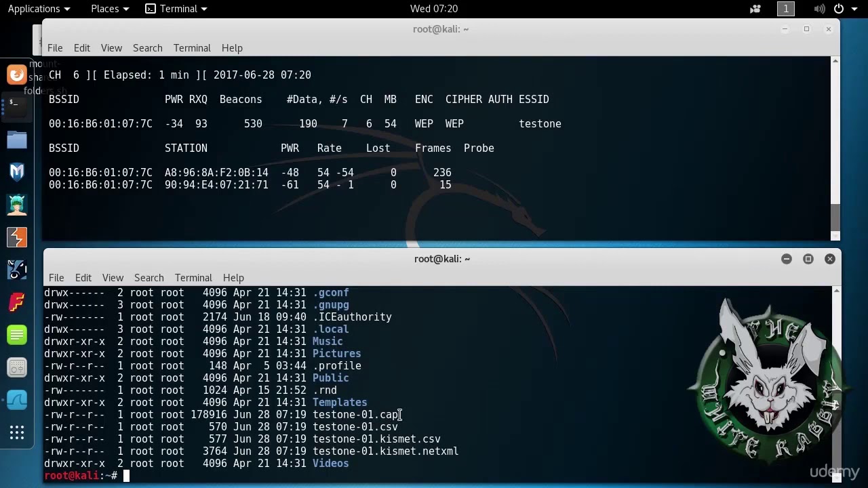Open Burp Suite from the dock

(17, 237)
